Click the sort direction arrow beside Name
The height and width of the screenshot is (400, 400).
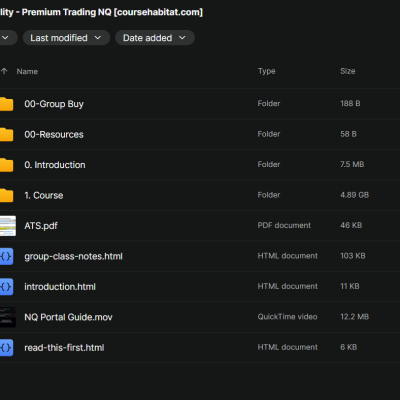tap(4, 71)
